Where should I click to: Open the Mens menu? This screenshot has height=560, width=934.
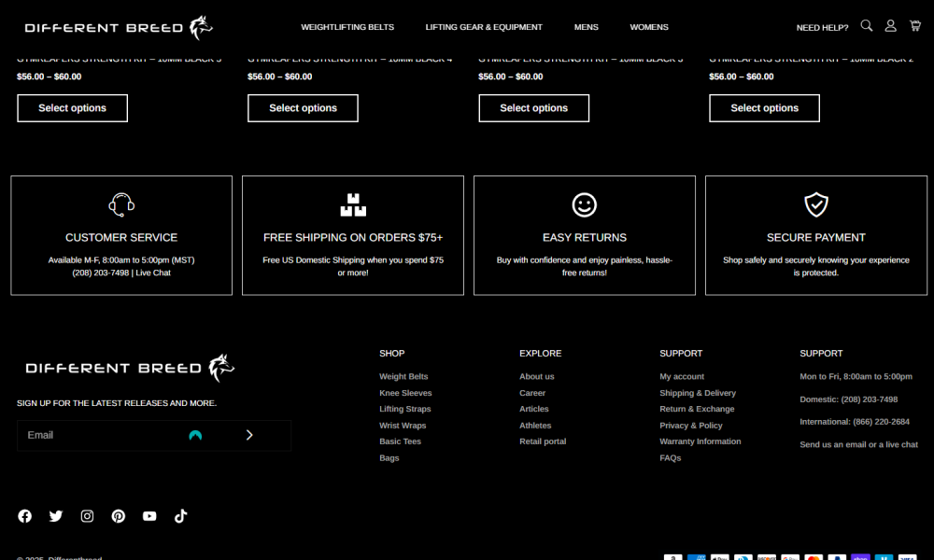pos(587,27)
